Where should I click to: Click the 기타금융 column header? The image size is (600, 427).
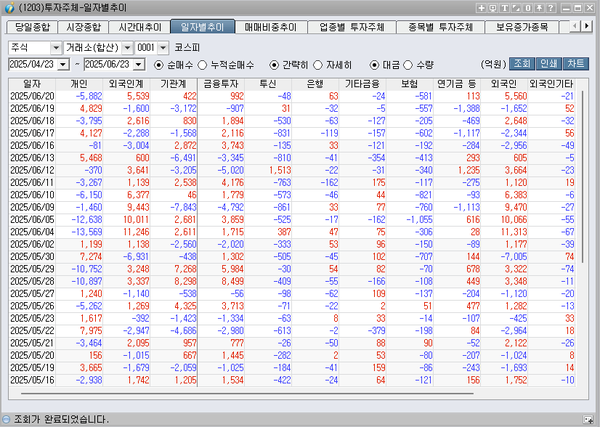[x=362, y=84]
